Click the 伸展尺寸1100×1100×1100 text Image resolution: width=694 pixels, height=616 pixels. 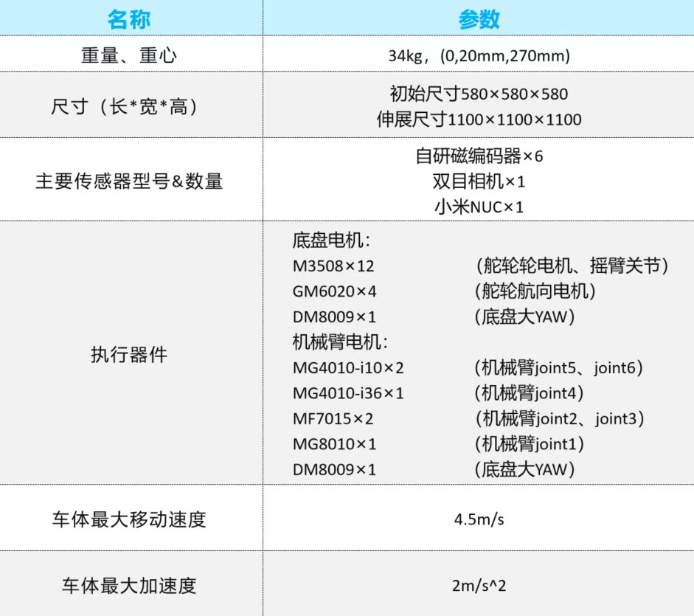tap(479, 120)
